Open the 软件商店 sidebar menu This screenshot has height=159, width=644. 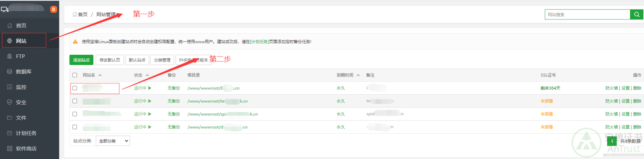tap(26, 148)
